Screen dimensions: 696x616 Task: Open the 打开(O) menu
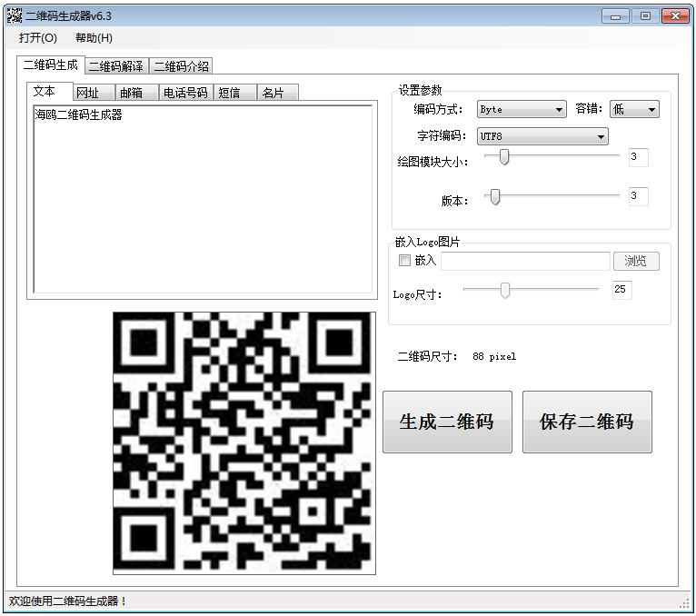[38, 38]
